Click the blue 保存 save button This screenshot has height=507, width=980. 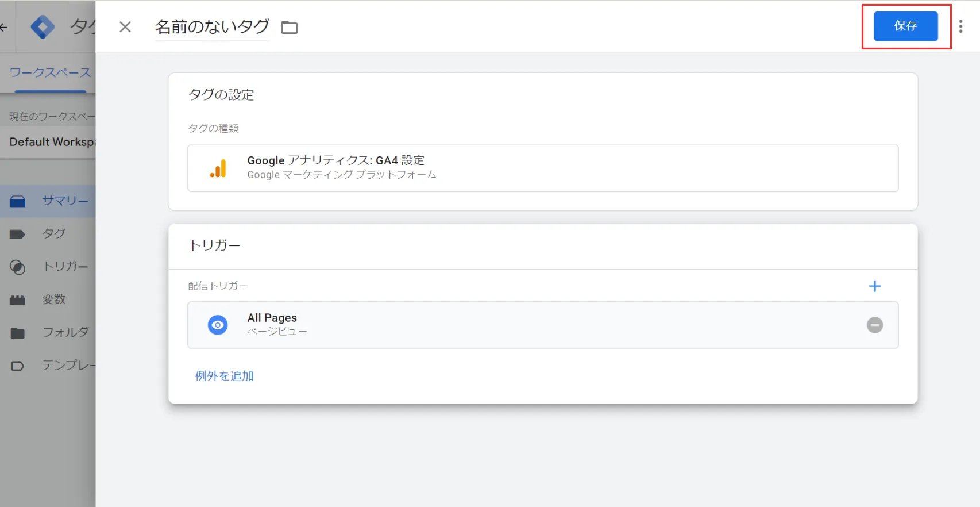point(905,26)
